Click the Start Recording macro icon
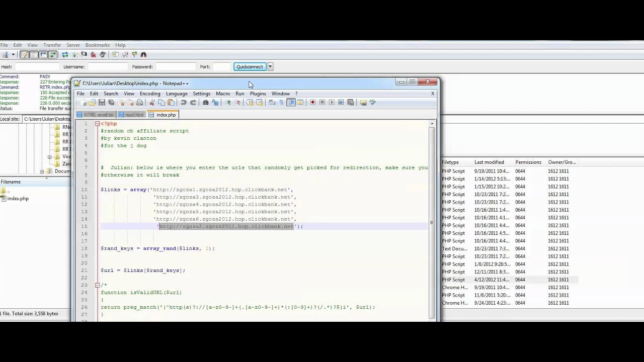This screenshot has height=362, width=644. (x=313, y=103)
